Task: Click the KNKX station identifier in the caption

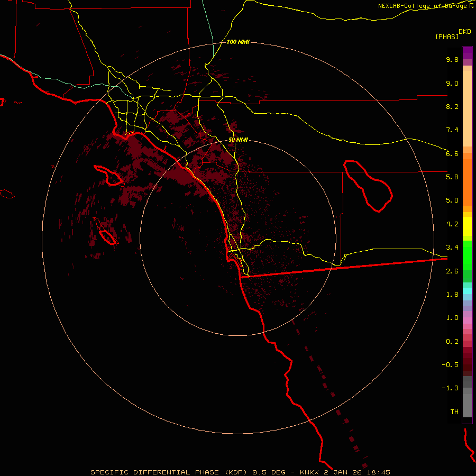Action: coord(309,472)
